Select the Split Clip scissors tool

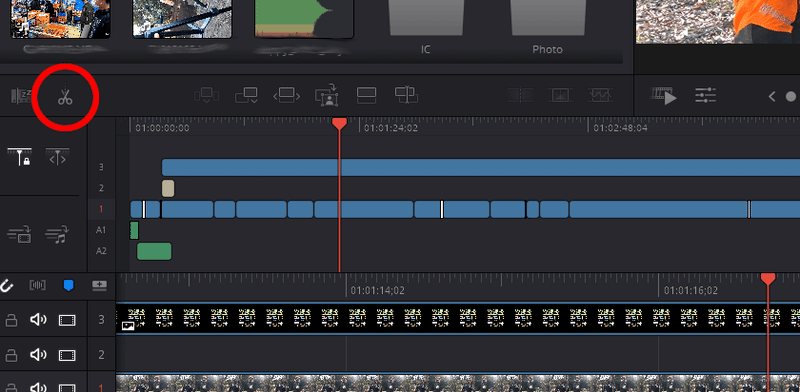tap(65, 96)
